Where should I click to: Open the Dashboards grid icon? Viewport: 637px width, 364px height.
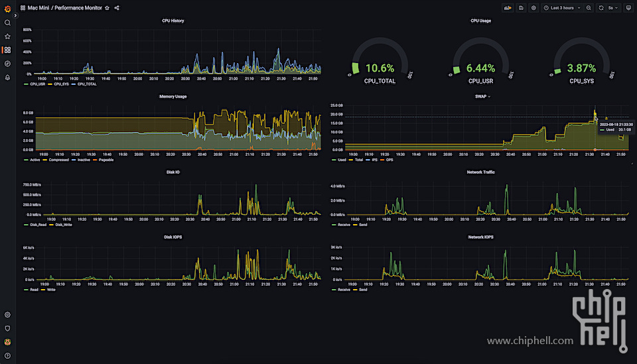click(7, 50)
